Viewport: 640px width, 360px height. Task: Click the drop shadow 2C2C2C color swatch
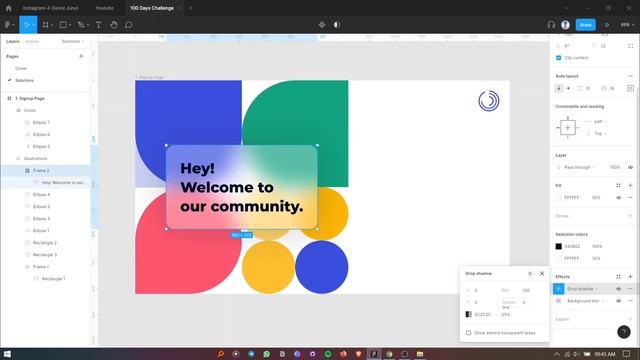coord(469,314)
